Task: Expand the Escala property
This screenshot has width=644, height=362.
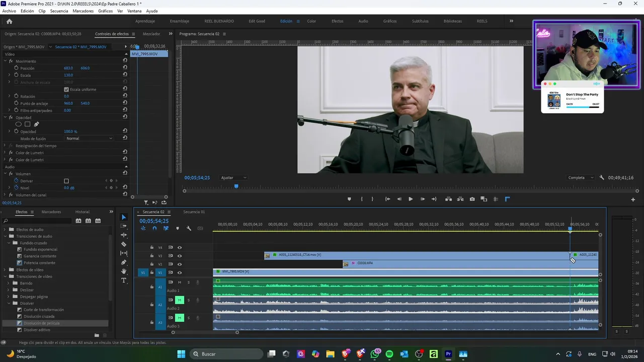Action: [x=9, y=75]
